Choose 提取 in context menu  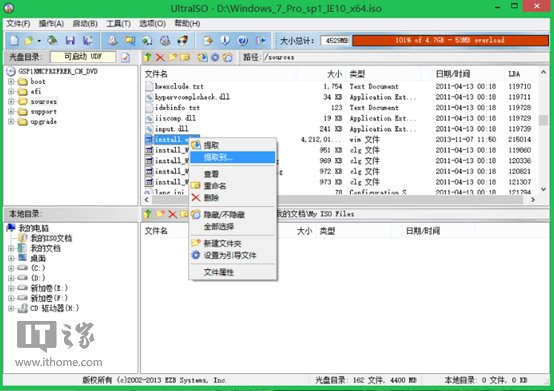click(232, 145)
